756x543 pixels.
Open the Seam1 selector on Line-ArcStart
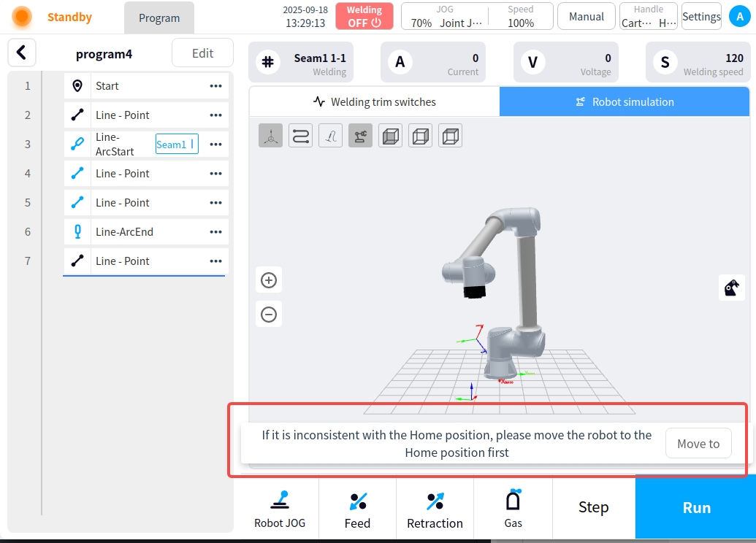point(177,145)
